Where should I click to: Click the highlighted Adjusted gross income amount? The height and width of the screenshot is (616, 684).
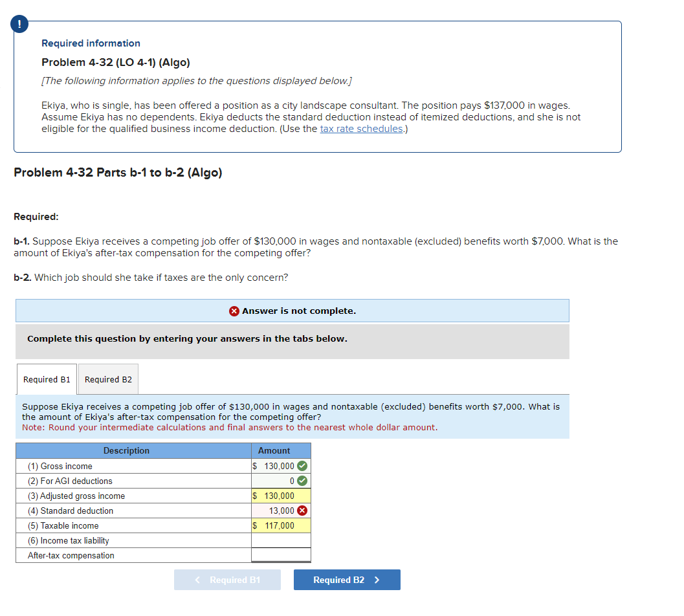[280, 496]
